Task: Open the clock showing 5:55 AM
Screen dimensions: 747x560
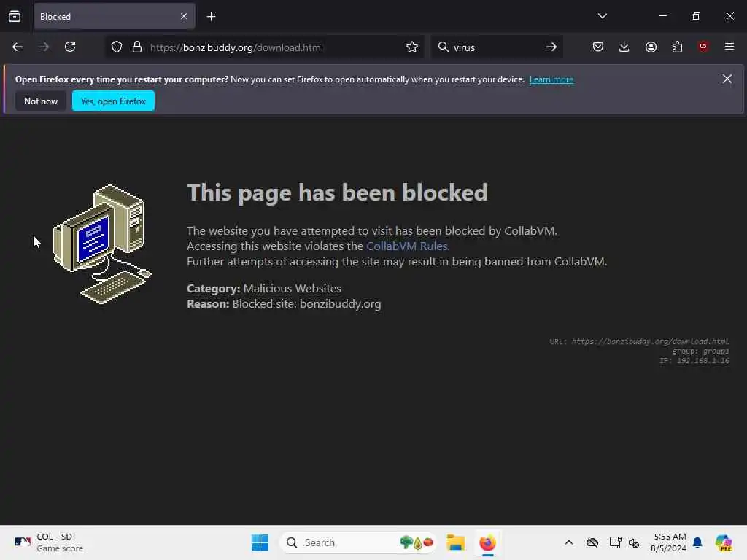Action: pyautogui.click(x=669, y=542)
